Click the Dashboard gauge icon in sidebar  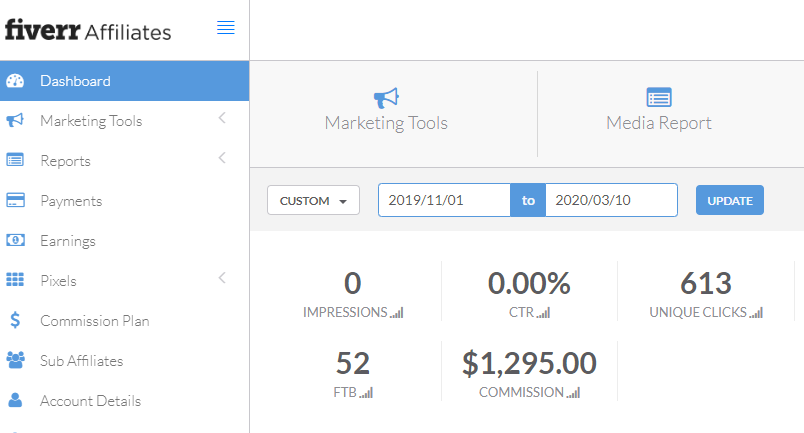[15, 81]
